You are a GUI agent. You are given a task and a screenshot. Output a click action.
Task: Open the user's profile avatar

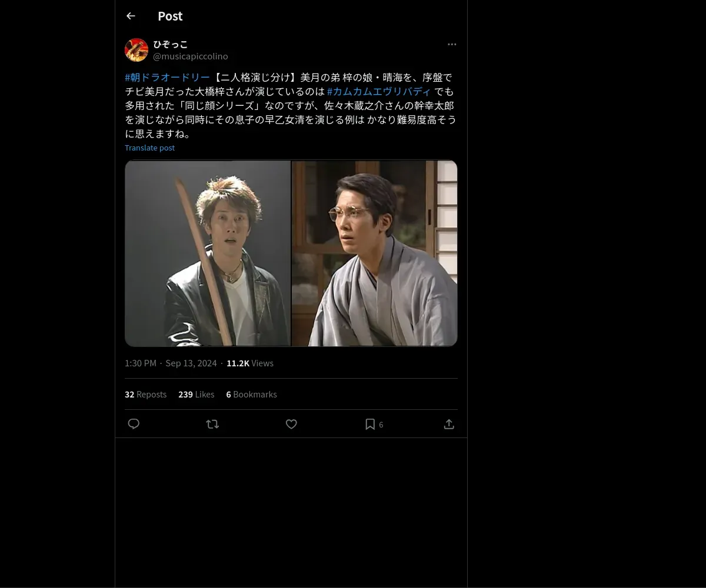136,50
